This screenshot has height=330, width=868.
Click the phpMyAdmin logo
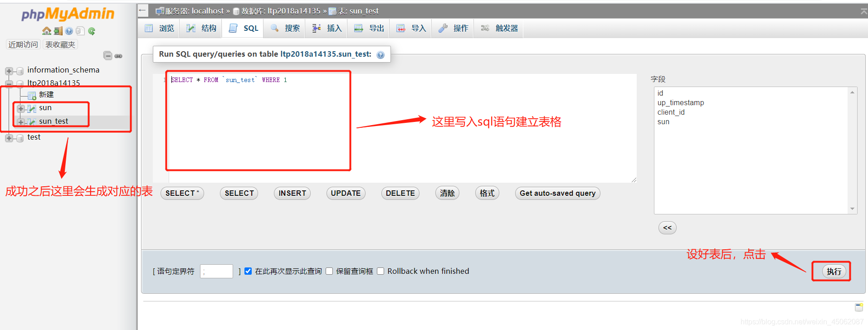click(68, 14)
